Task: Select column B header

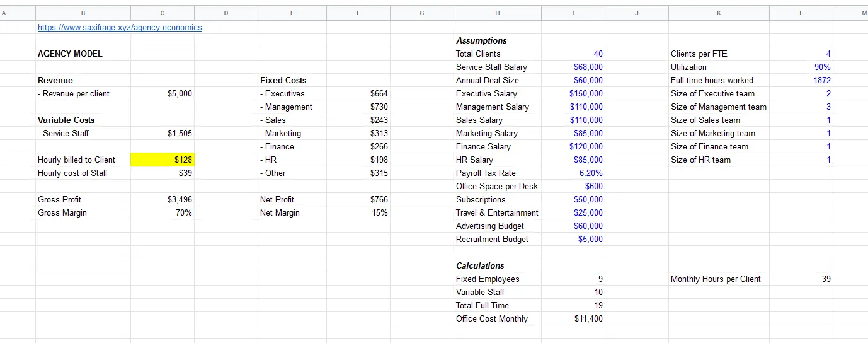Action: pos(83,13)
